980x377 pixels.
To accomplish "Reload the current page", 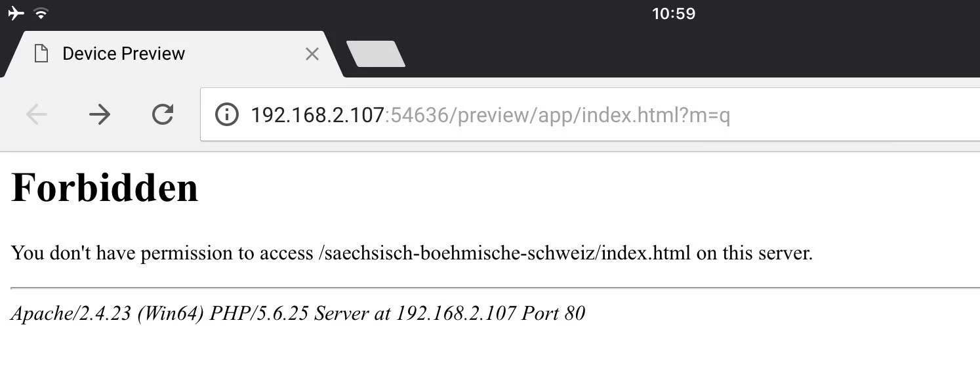I will [163, 115].
